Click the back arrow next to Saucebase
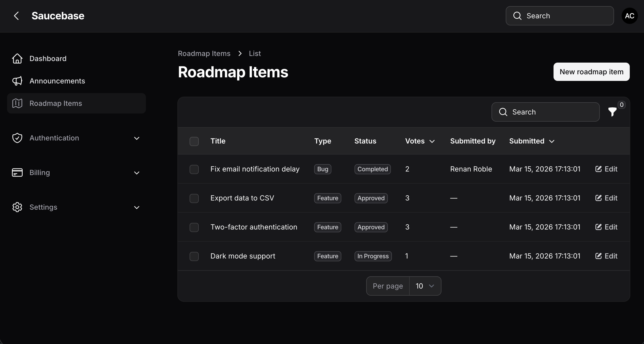This screenshot has width=644, height=344. pyautogui.click(x=16, y=16)
